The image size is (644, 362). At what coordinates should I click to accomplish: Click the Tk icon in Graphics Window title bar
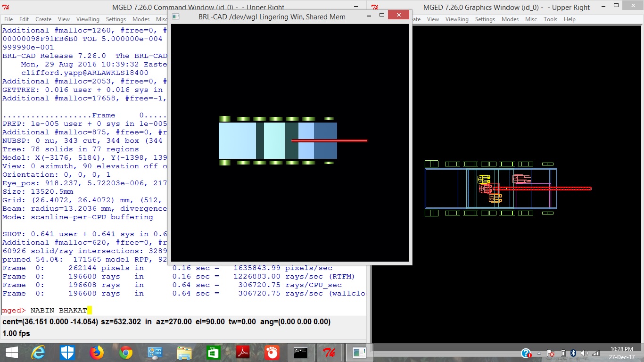pos(375,7)
